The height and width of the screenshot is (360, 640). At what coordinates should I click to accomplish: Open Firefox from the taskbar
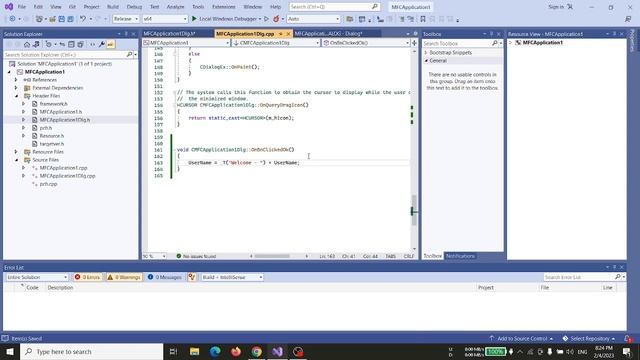(236, 351)
